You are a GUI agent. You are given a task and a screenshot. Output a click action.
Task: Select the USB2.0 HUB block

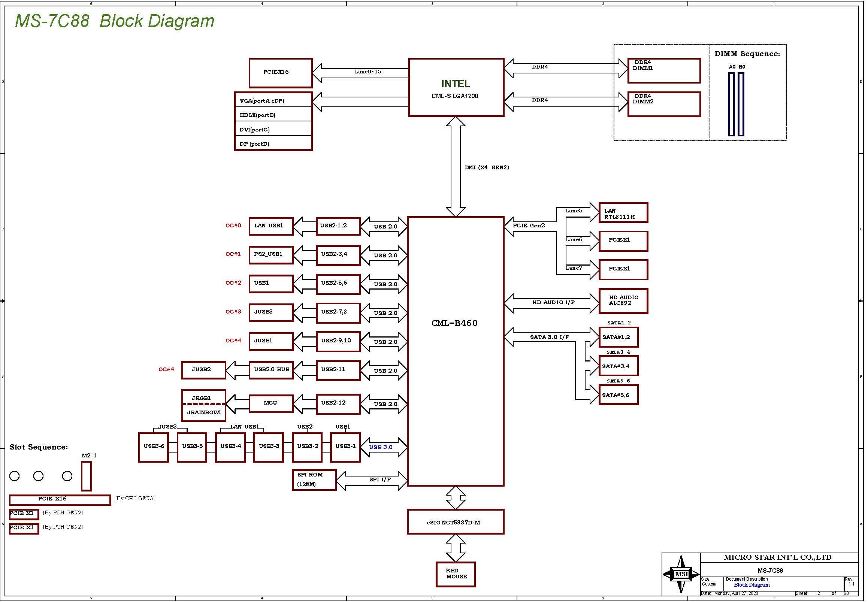tap(271, 370)
